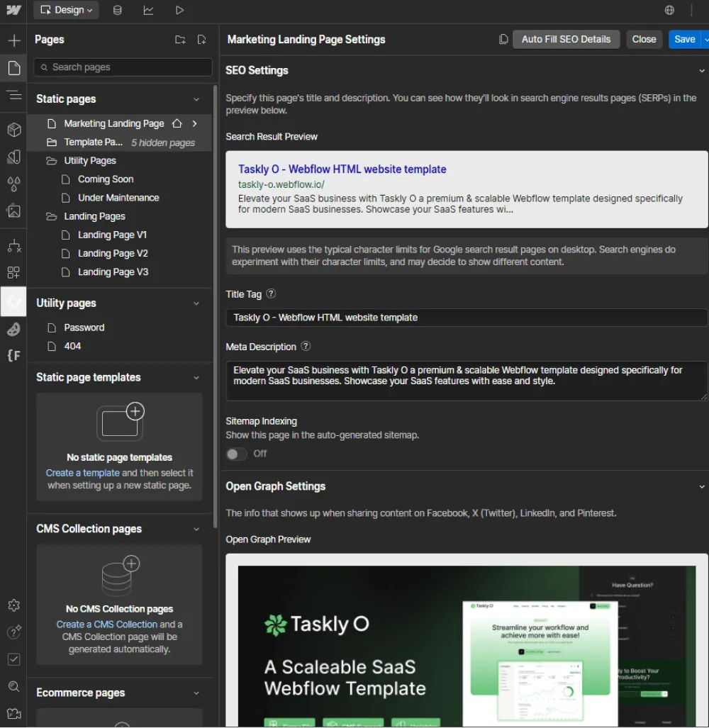
Task: Click the Title Tag help icon
Action: point(271,294)
